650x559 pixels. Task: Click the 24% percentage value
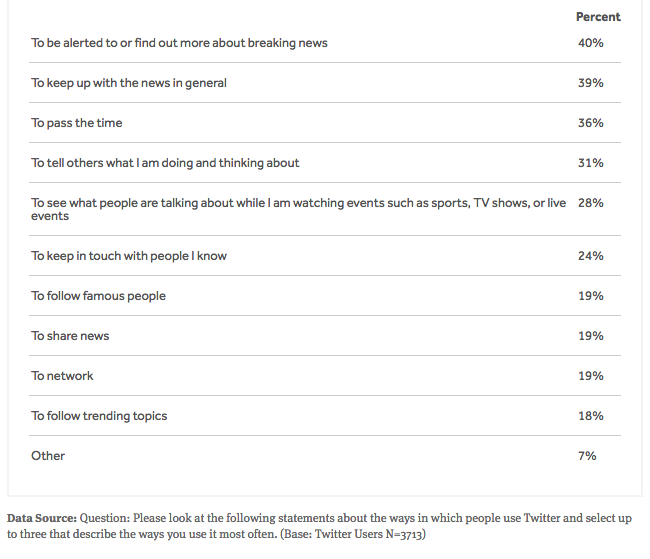[x=590, y=256]
